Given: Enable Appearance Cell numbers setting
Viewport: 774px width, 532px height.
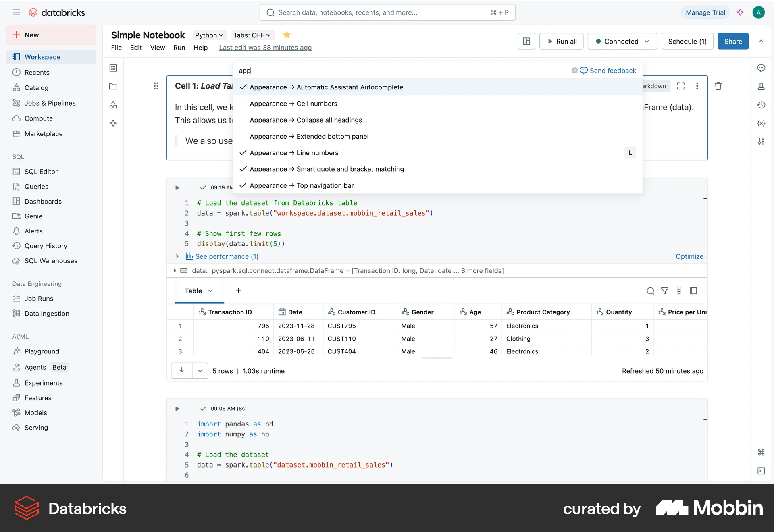Looking at the screenshot, I should tap(293, 104).
